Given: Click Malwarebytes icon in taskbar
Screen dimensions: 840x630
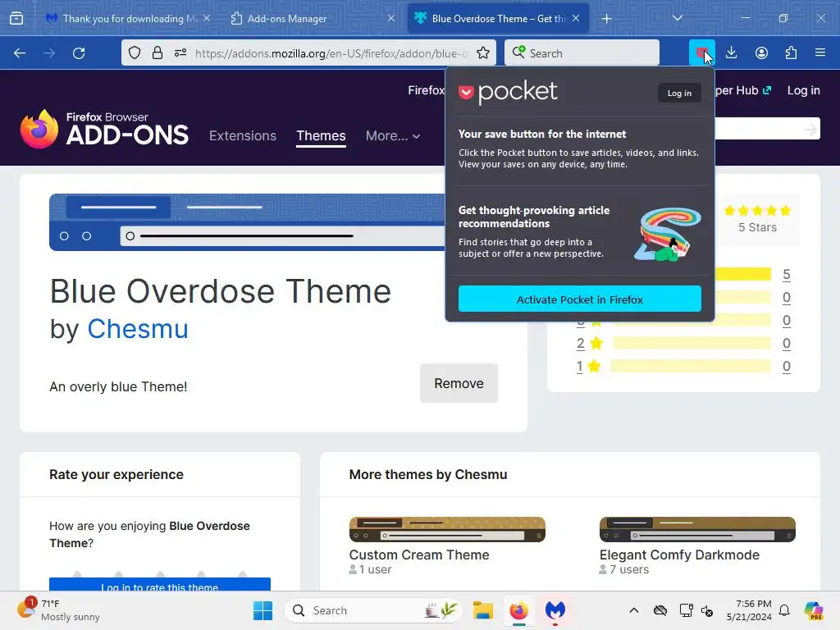Looking at the screenshot, I should [x=555, y=610].
